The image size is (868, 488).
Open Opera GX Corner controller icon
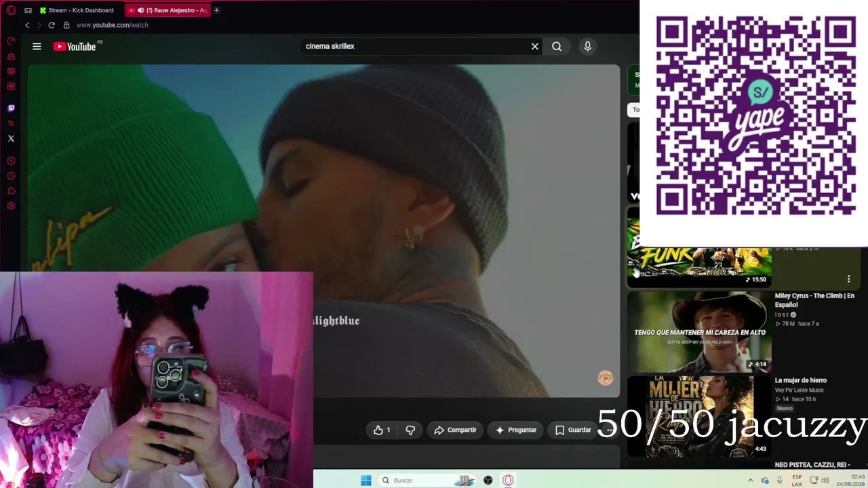[x=28, y=10]
